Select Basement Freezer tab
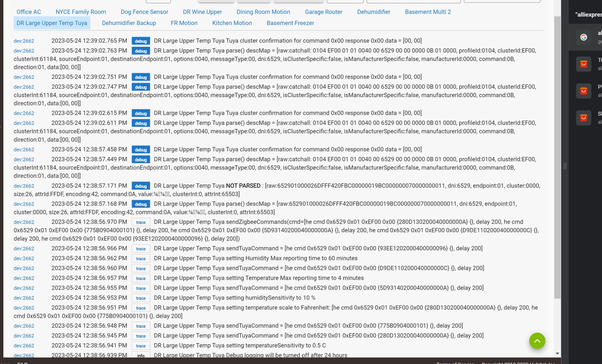Viewport: 602px width, 364px height. (290, 23)
